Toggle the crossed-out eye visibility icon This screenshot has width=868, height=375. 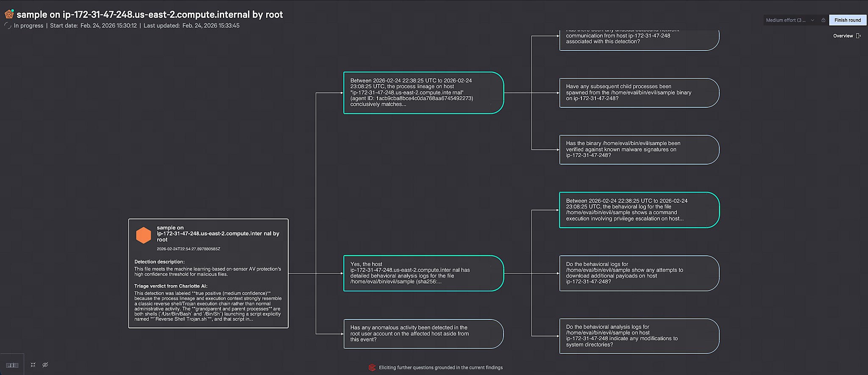click(x=45, y=365)
